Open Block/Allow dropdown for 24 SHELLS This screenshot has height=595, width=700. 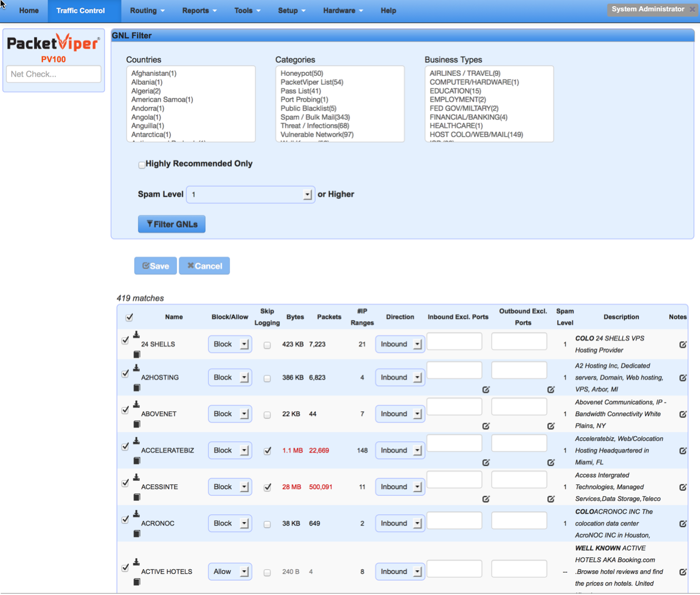tap(230, 344)
